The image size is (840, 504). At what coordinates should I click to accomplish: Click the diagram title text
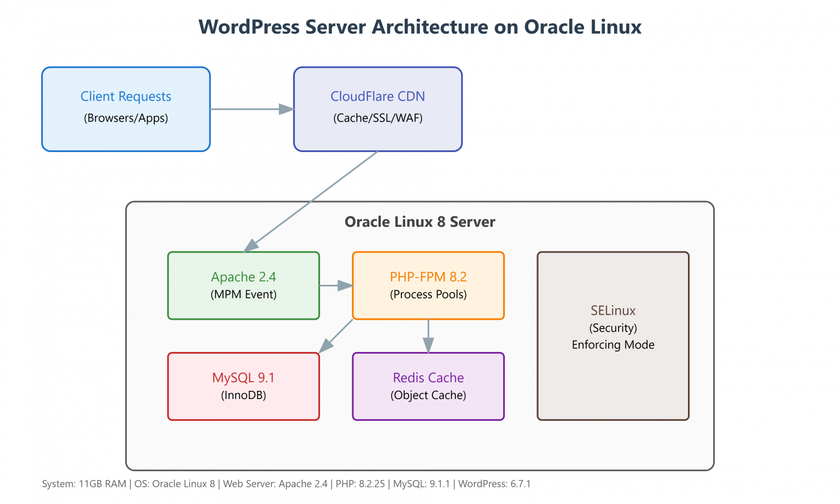[x=420, y=27]
